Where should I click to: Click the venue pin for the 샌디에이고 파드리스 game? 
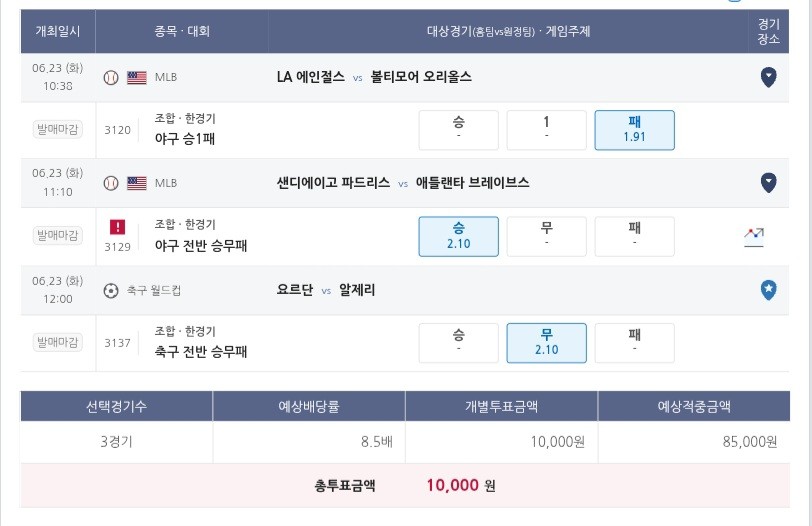click(x=768, y=183)
